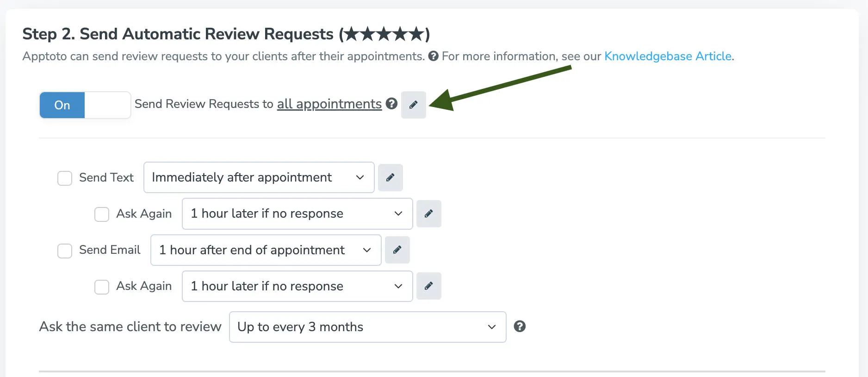Click the star rating in the Step 2 heading
The height and width of the screenshot is (377, 868).
click(x=384, y=33)
